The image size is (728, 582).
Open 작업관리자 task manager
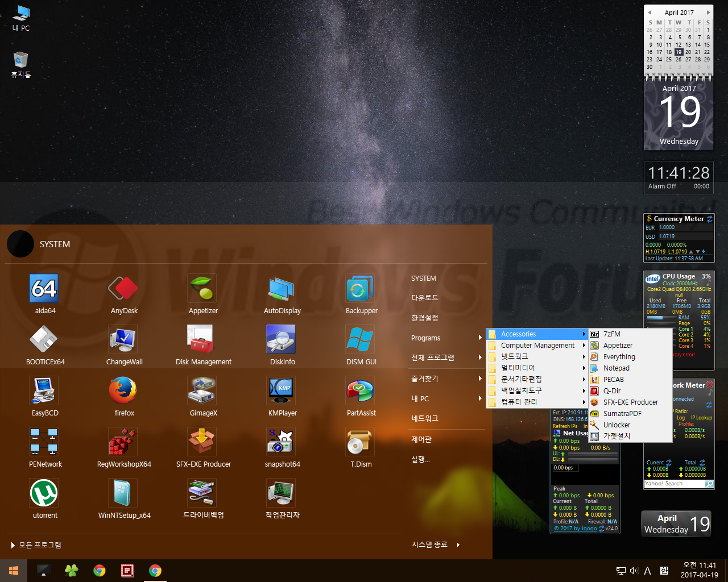[x=282, y=499]
